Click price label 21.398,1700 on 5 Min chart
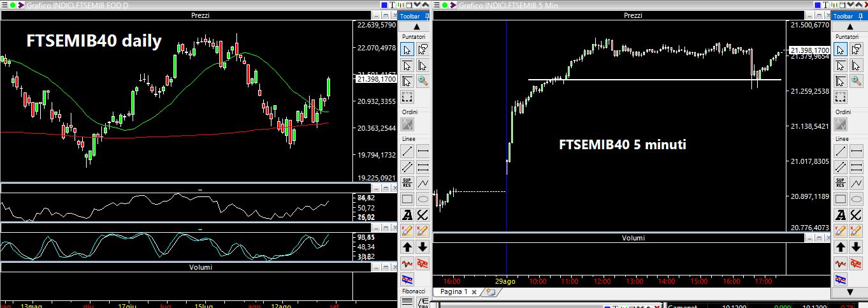This screenshot has width=868, height=308. point(809,50)
